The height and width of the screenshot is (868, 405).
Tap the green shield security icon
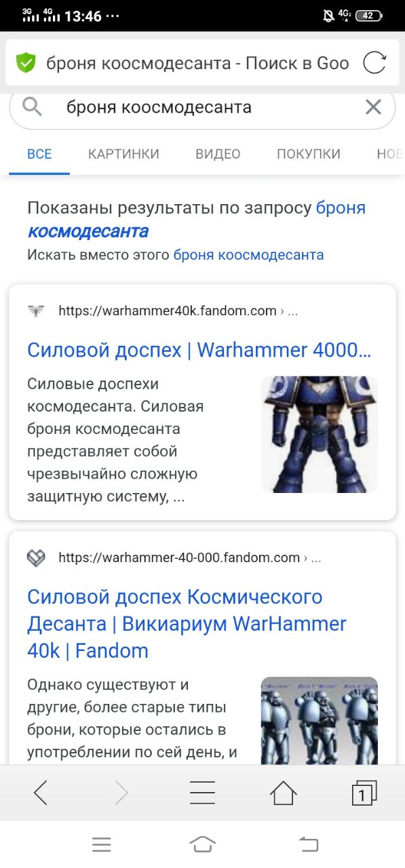coord(26,63)
